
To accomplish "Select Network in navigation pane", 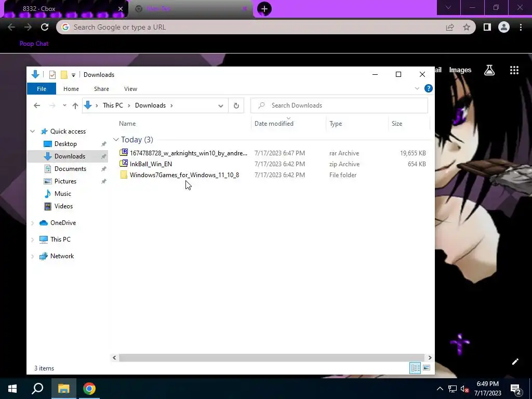I will click(x=62, y=256).
